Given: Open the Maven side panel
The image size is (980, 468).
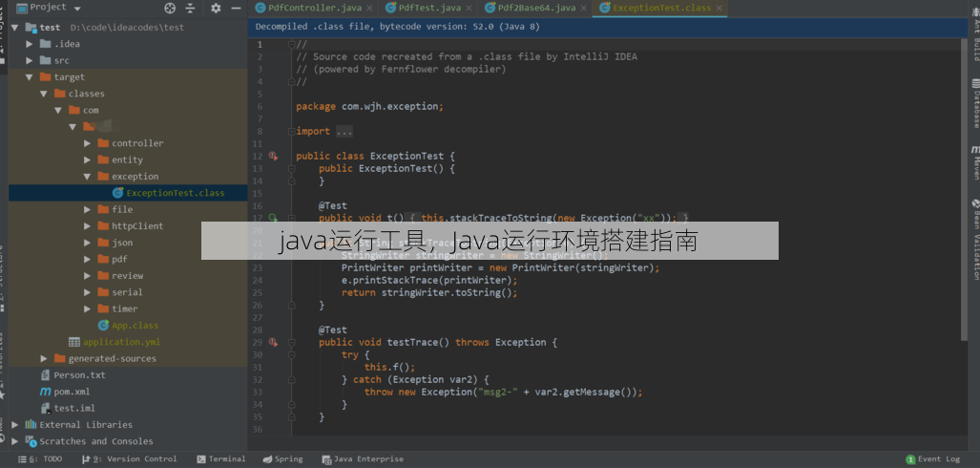Looking at the screenshot, I should pyautogui.click(x=975, y=162).
